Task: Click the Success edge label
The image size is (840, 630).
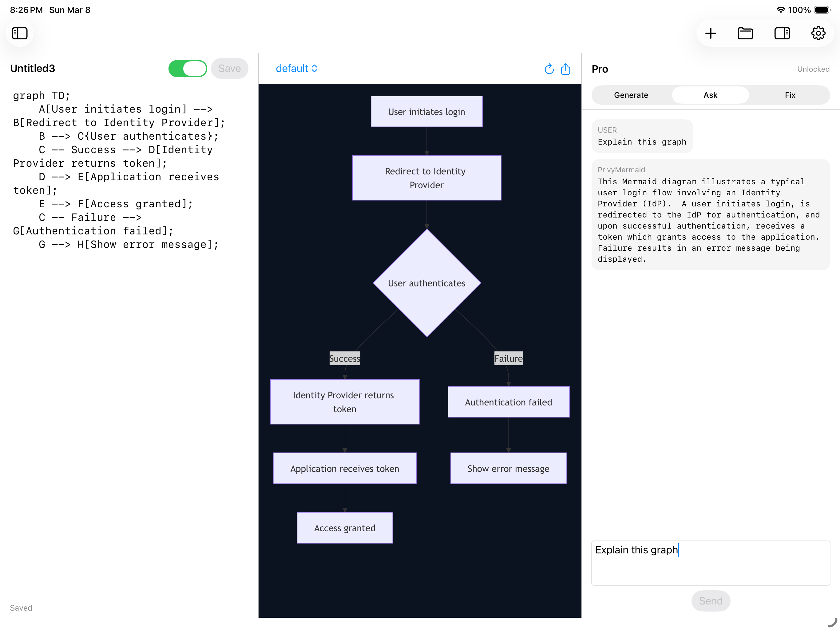Action: pyautogui.click(x=344, y=358)
